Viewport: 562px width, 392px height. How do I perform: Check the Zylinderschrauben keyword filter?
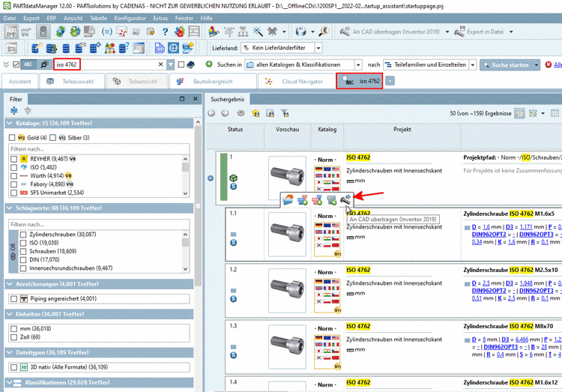click(x=23, y=235)
